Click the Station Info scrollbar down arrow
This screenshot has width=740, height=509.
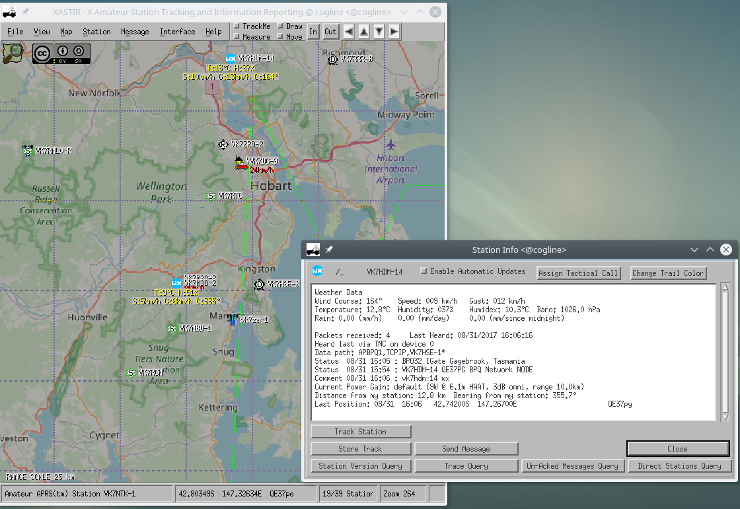pos(725,417)
